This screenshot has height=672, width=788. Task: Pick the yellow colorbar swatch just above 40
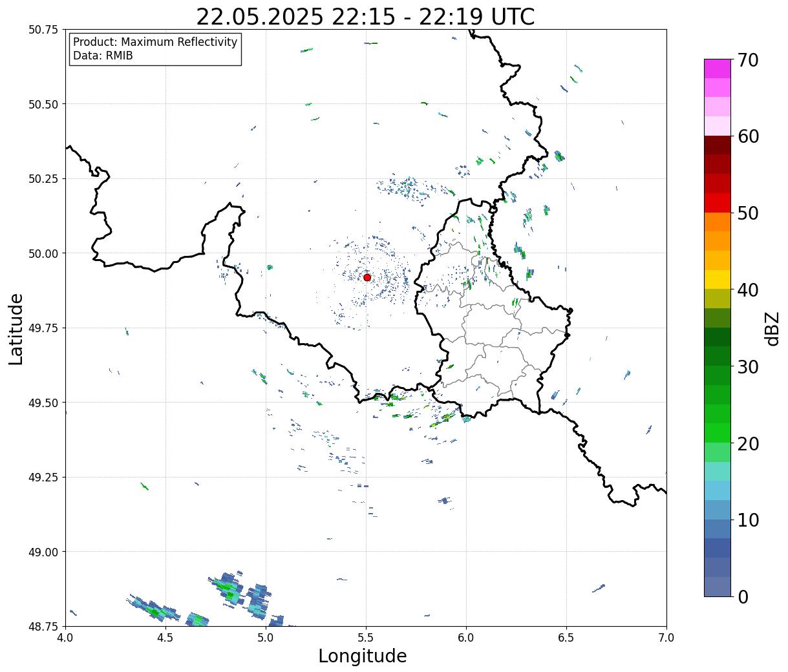pyautogui.click(x=718, y=279)
